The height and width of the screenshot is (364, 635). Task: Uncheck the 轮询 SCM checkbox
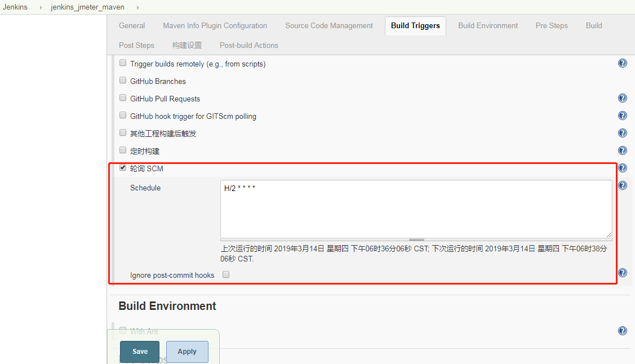coord(122,167)
